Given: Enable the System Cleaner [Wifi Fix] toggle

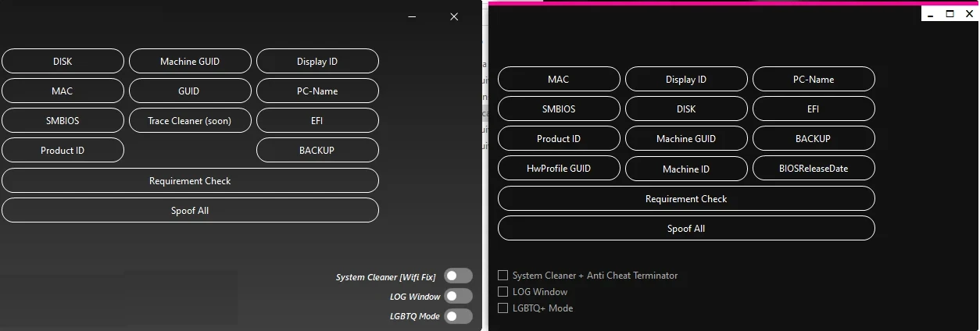Looking at the screenshot, I should click(458, 276).
